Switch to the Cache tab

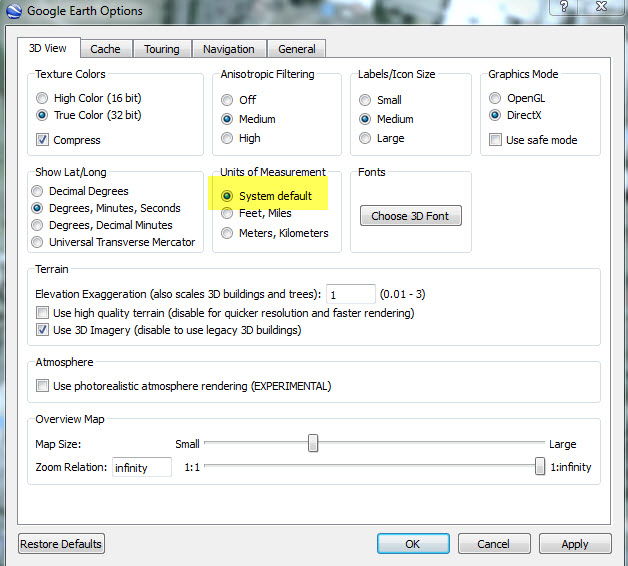click(x=105, y=49)
